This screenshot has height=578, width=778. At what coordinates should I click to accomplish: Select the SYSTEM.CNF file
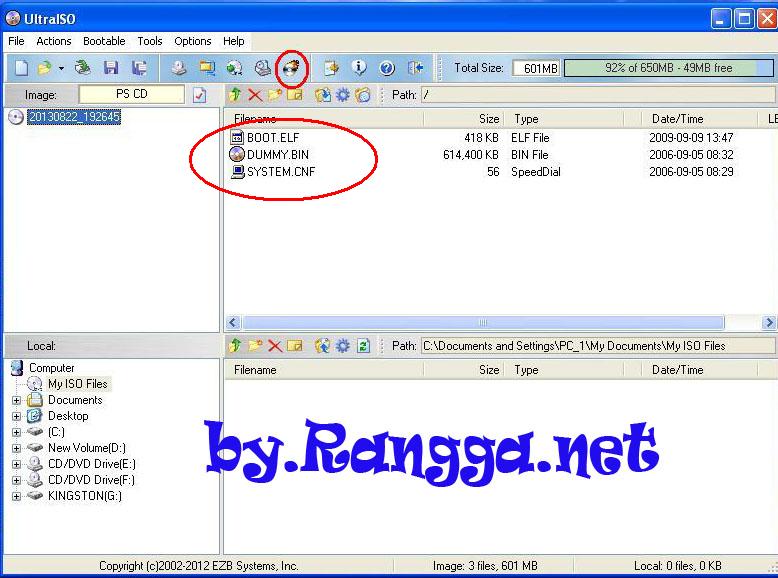point(281,172)
